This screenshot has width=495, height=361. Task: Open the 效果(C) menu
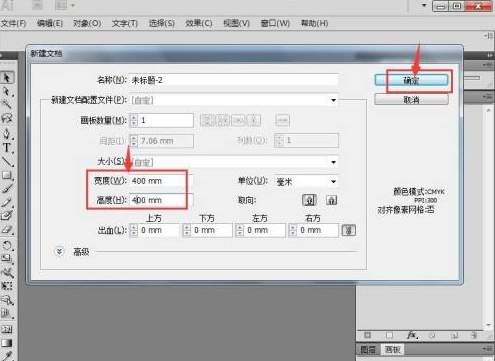pyautogui.click(x=199, y=23)
